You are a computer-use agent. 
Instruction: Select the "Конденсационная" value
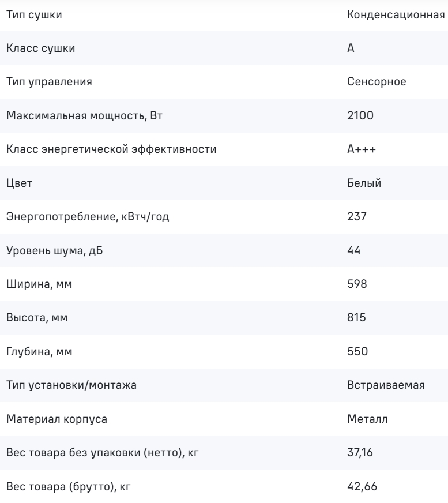[x=395, y=15]
